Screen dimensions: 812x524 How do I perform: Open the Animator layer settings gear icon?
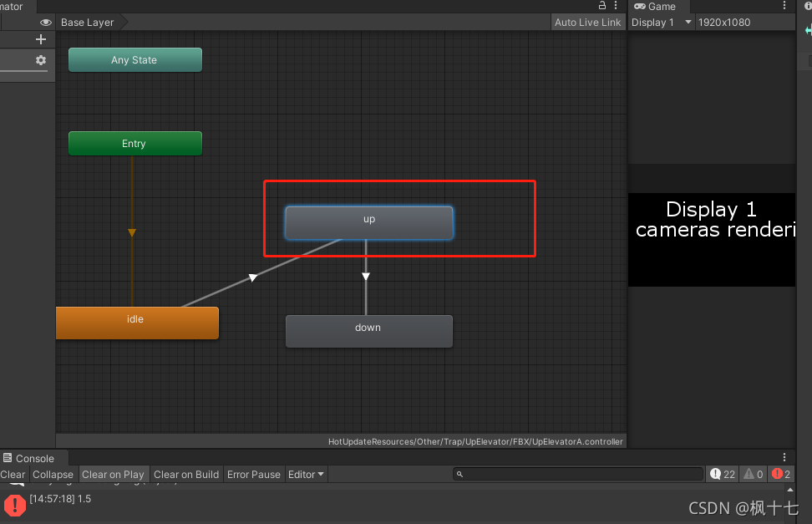point(40,60)
